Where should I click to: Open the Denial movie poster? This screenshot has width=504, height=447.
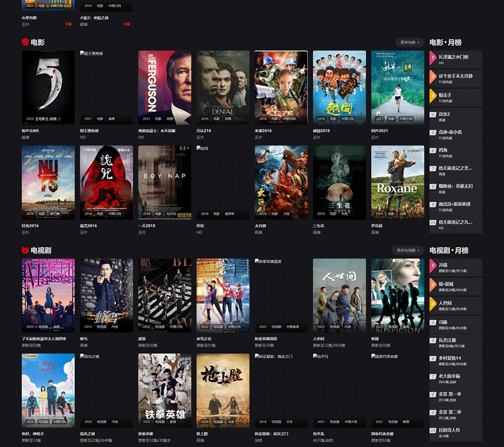click(223, 88)
